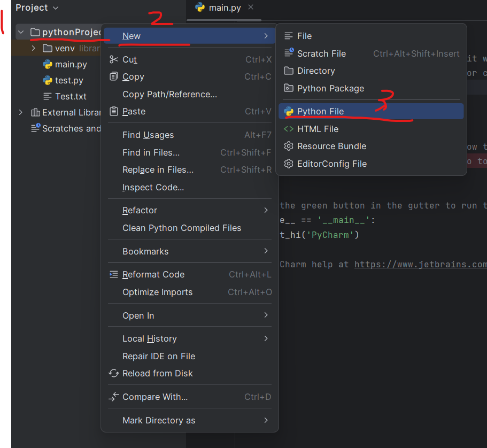Screen dimensions: 487x448
Task: Click the File lines icon in New submenu
Action: tap(289, 36)
